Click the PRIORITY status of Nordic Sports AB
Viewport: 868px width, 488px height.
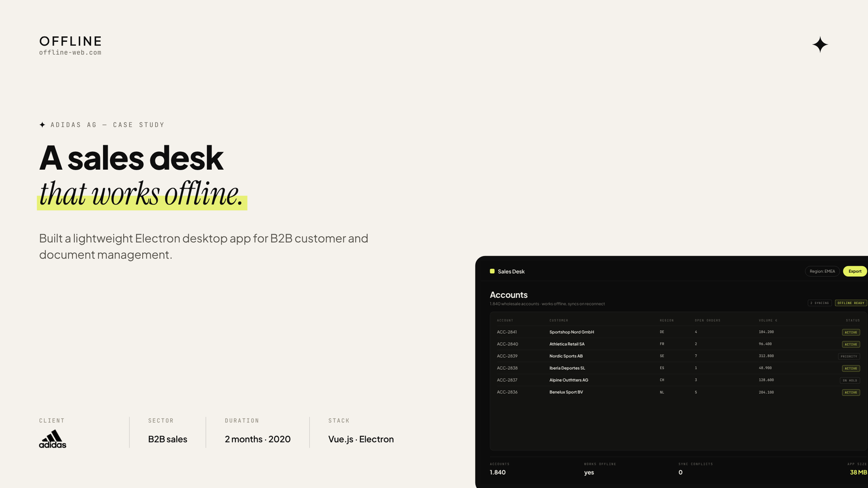(849, 356)
